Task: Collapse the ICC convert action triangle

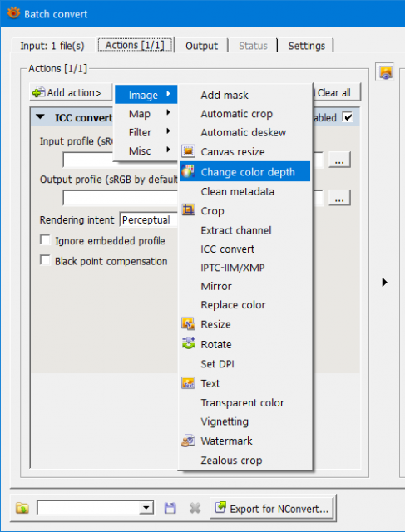Action: click(40, 117)
